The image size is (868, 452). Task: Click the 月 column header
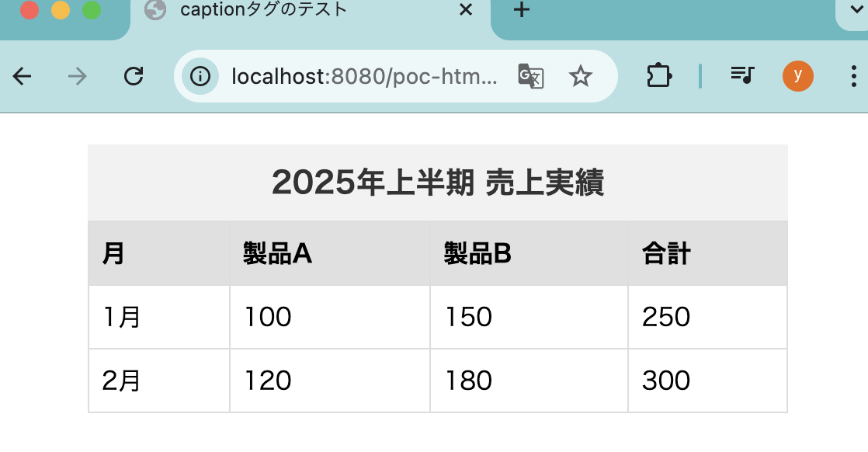pos(159,254)
